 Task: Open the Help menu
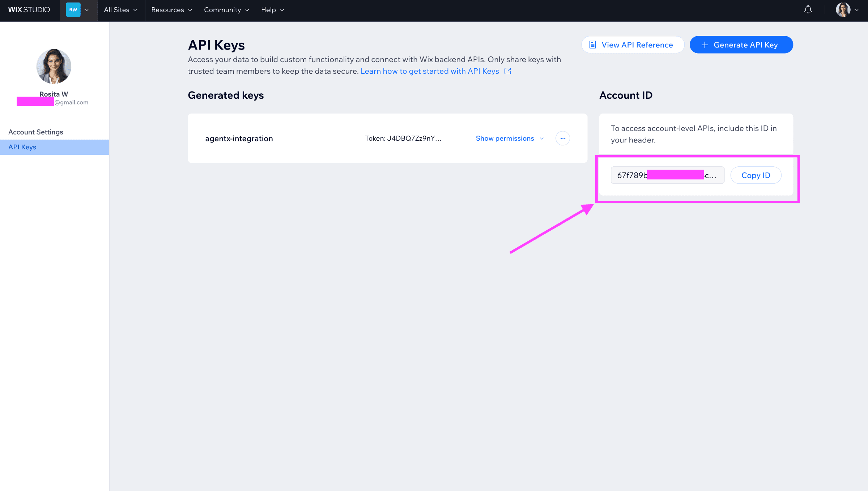pyautogui.click(x=273, y=10)
